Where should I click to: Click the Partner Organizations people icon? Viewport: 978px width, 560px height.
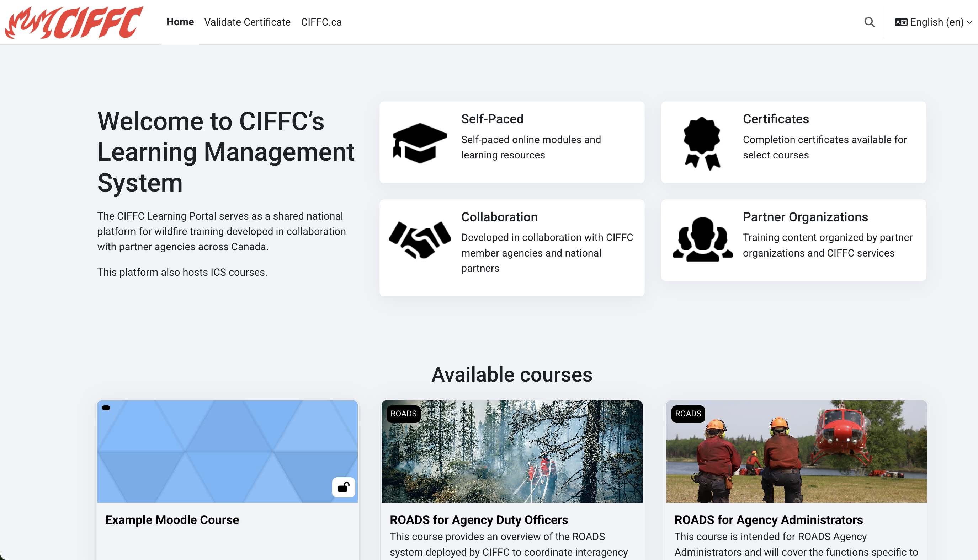pyautogui.click(x=702, y=239)
